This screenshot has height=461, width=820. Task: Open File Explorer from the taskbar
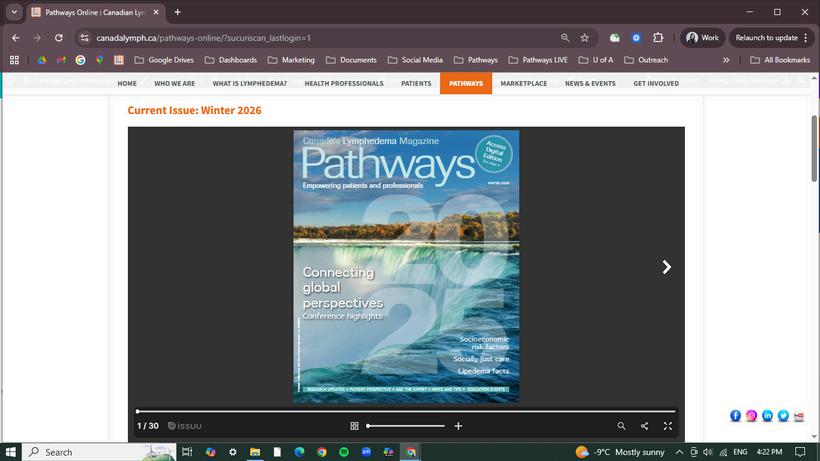(x=255, y=452)
